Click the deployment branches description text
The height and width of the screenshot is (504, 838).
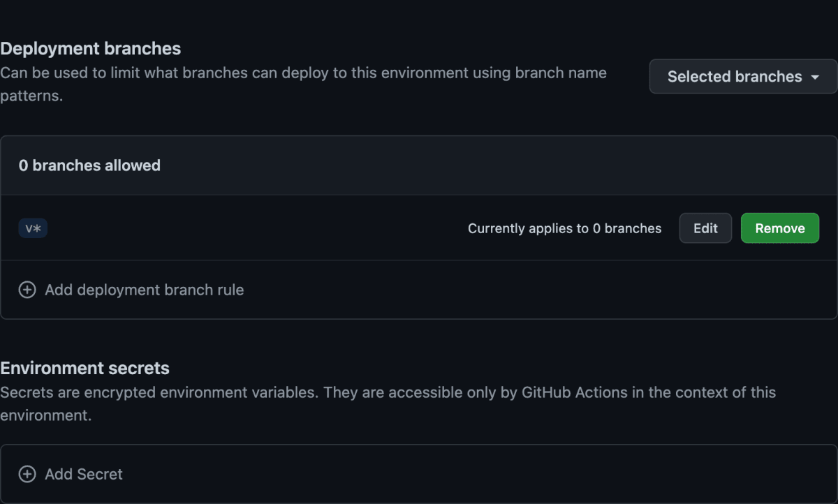coord(304,84)
